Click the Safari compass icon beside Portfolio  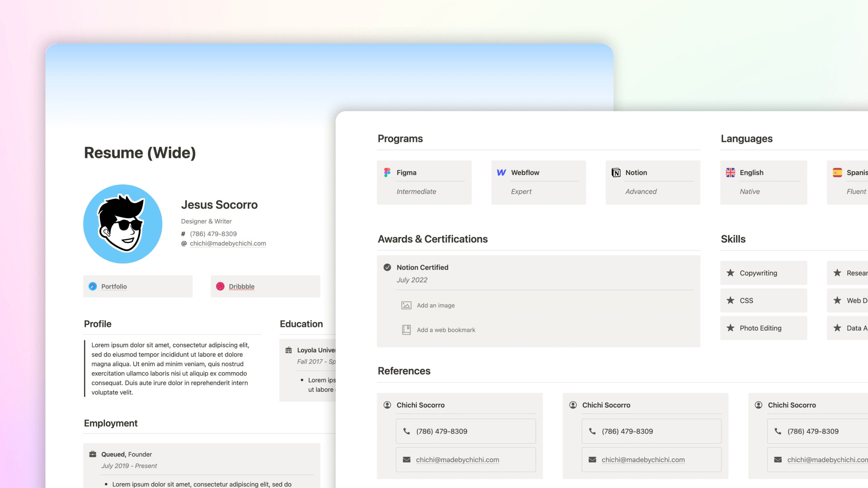coord(92,286)
